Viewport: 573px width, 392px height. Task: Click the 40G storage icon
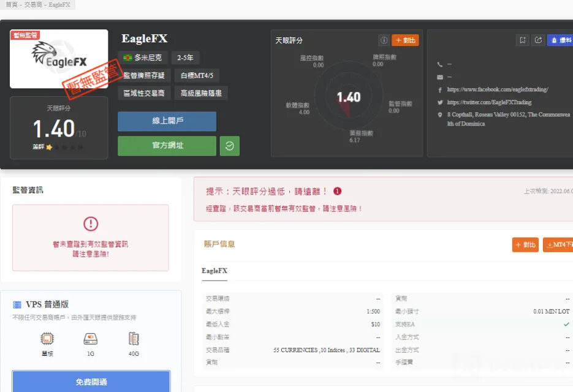point(134,339)
